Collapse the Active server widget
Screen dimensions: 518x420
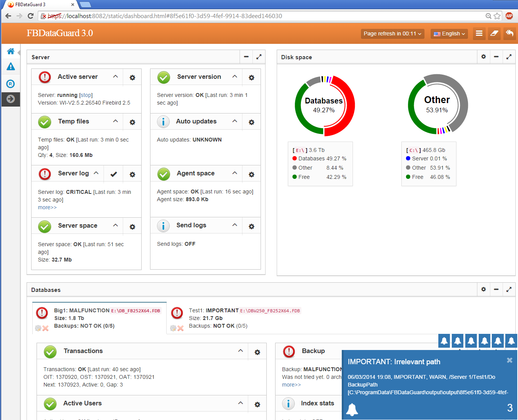pyautogui.click(x=115, y=77)
